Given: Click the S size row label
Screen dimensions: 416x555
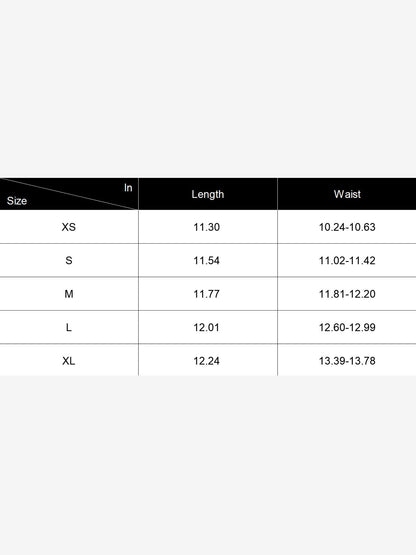Looking at the screenshot, I should [x=69, y=261].
